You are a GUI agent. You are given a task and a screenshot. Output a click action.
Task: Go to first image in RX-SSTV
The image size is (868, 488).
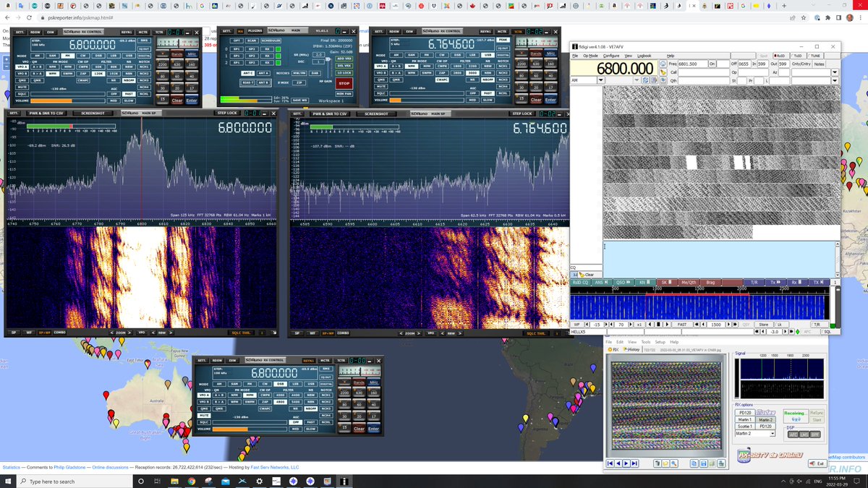click(610, 463)
